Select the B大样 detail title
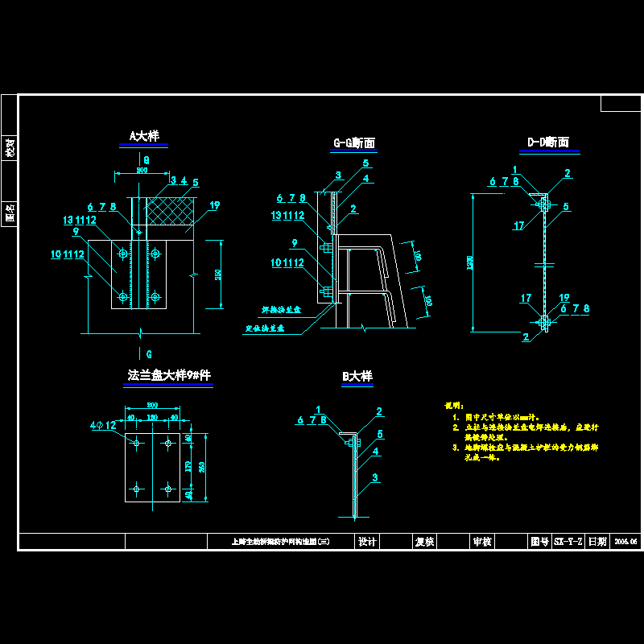 point(357,376)
